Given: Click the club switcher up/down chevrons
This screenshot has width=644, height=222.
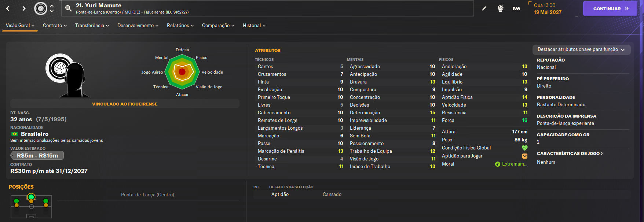Looking at the screenshot, I should (52, 8).
